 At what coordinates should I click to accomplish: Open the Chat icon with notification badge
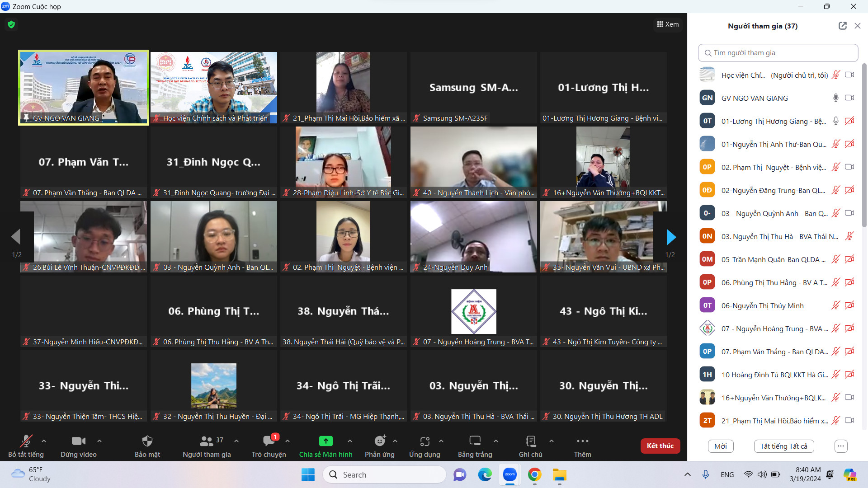click(269, 441)
